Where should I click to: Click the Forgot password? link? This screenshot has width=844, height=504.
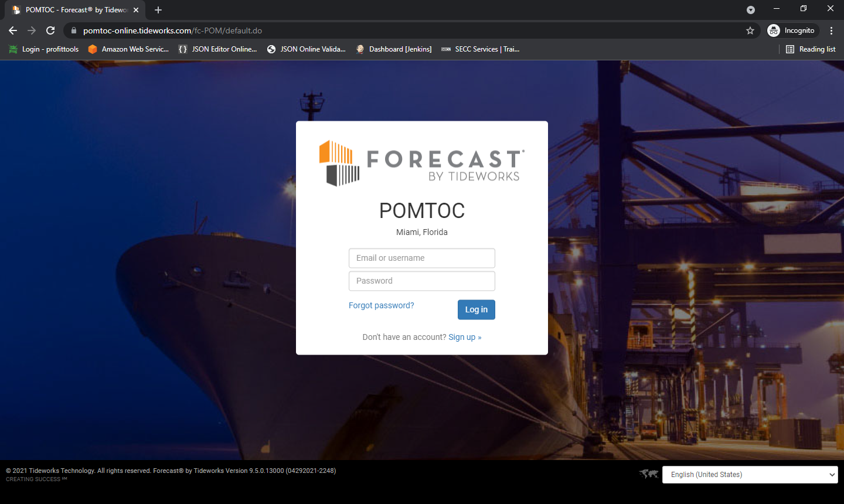tap(382, 305)
